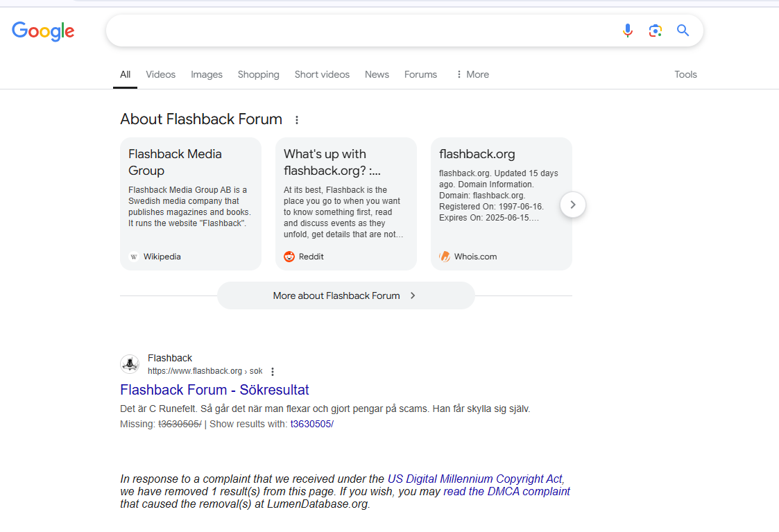779x532 pixels.
Task: Click inside the Google search box
Action: [x=361, y=31]
